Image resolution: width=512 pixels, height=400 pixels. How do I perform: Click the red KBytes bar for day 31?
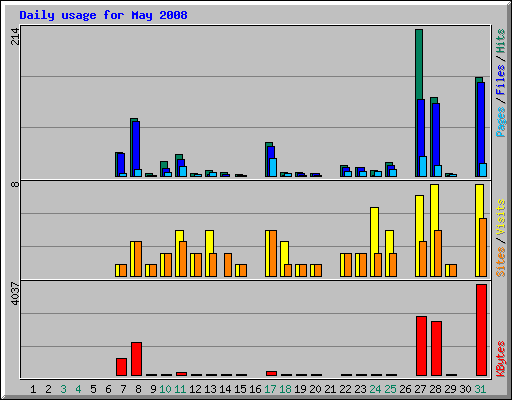481,330
